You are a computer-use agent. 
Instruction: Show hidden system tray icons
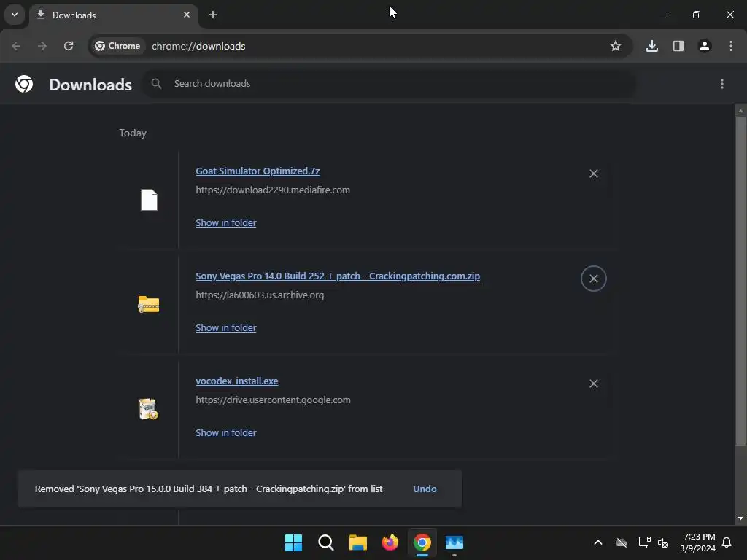coord(598,542)
